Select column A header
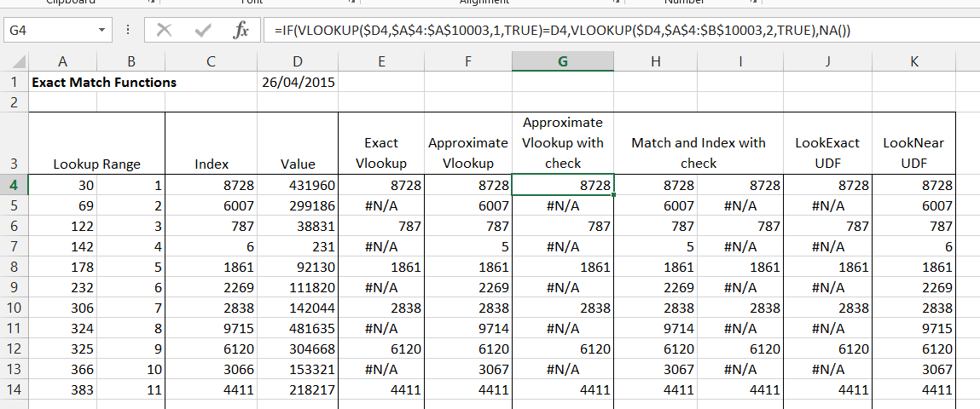 63,61
